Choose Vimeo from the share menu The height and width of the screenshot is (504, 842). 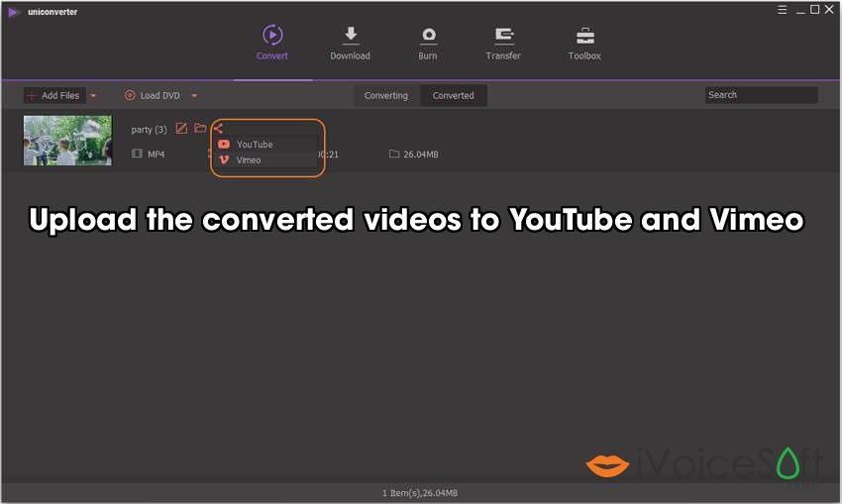[x=266, y=160]
